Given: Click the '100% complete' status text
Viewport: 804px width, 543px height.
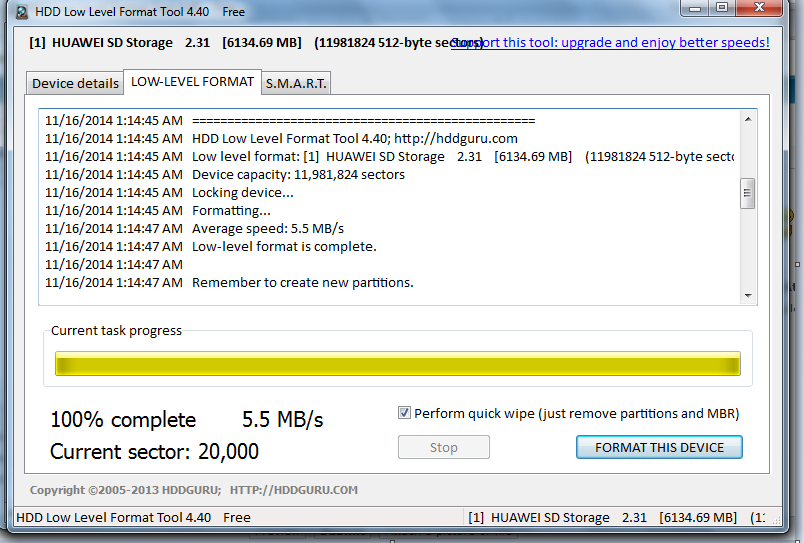Looking at the screenshot, I should 123,420.
